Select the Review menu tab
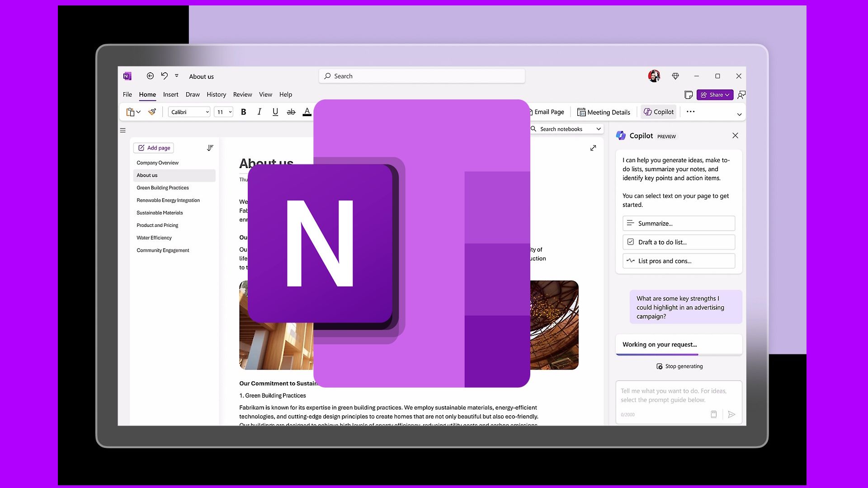The height and width of the screenshot is (488, 868). coord(243,94)
